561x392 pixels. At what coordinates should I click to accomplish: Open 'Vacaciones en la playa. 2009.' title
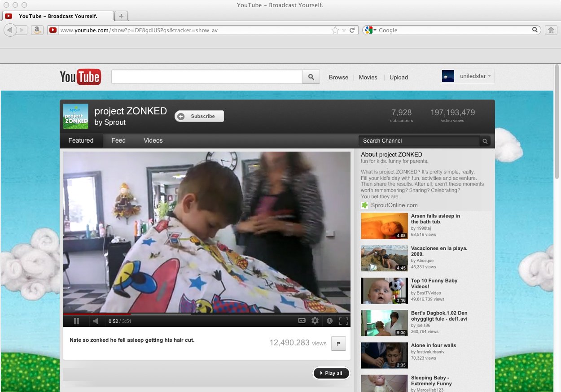[x=439, y=251]
